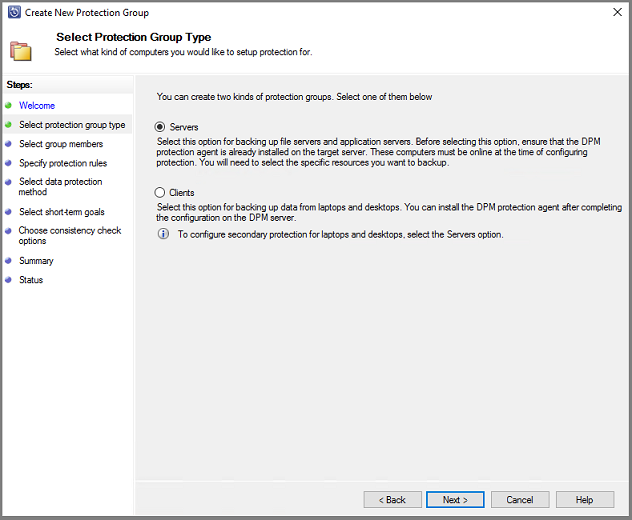Click the Select data protection method step
632x520 pixels.
point(60,187)
